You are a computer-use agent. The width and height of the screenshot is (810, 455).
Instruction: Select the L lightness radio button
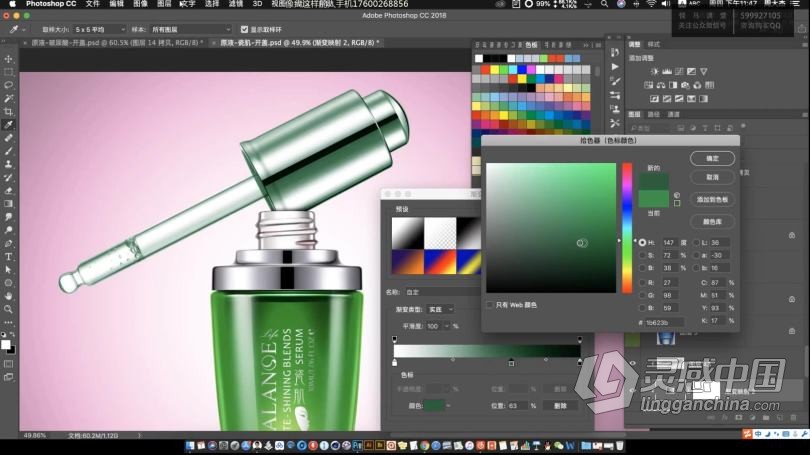point(696,242)
